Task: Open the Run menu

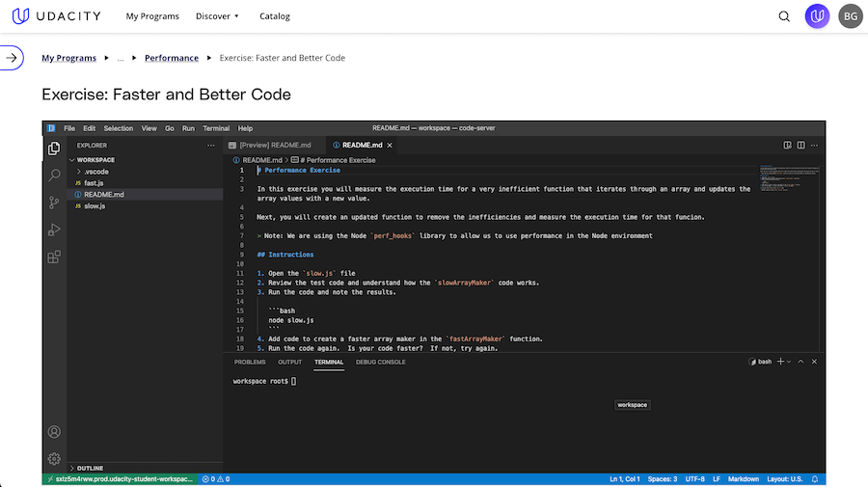Action: [x=188, y=128]
